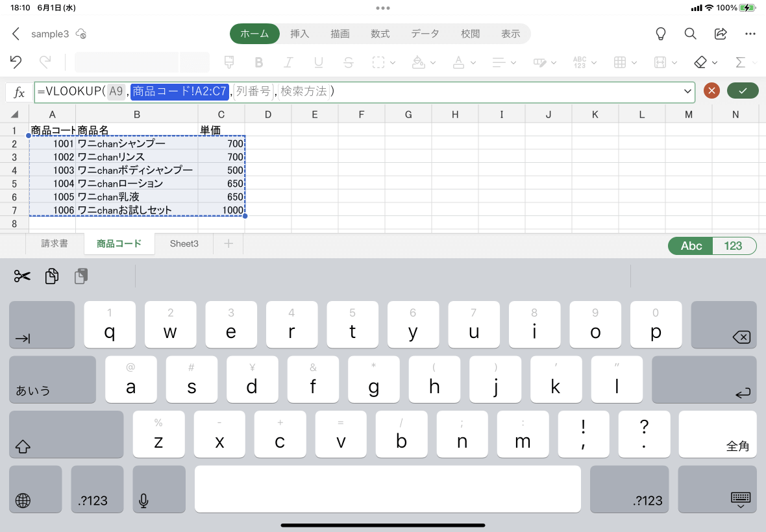The image size is (766, 532).
Task: Tap the spacebar key
Action: [388, 489]
